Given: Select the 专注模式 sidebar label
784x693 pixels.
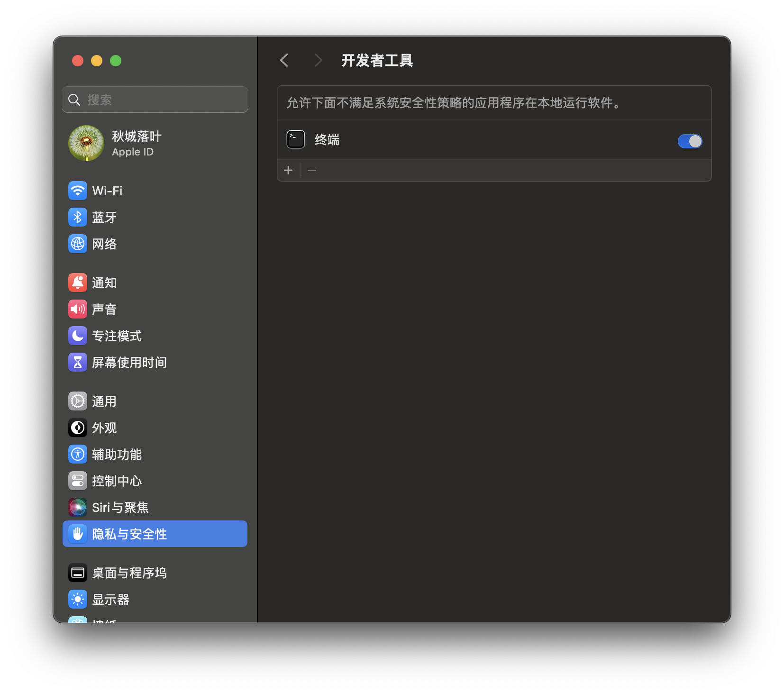Looking at the screenshot, I should 117,336.
